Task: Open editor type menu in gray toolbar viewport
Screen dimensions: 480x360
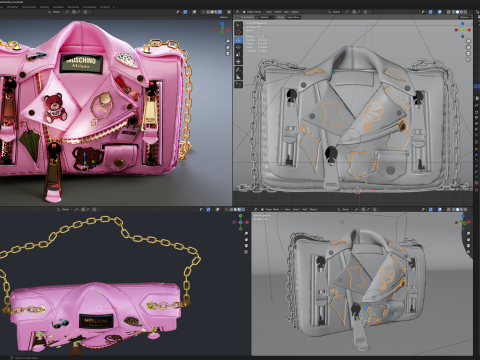Action: (237, 12)
